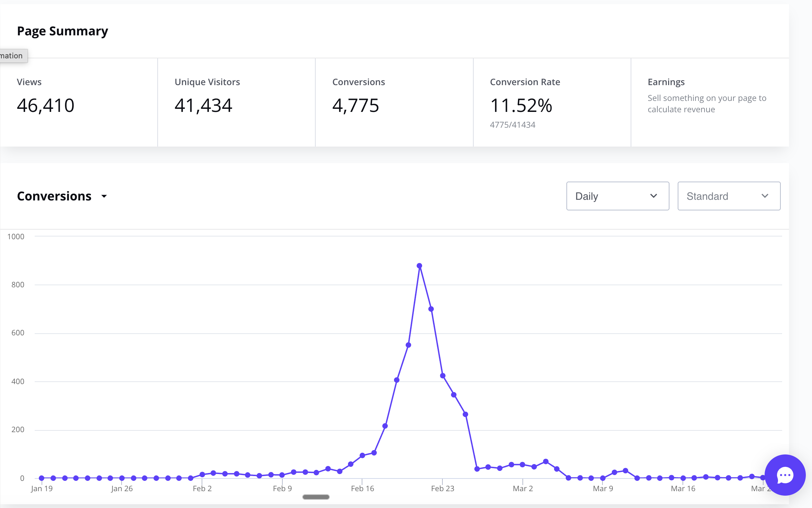Click the peak data point on the conversions chart

419,265
